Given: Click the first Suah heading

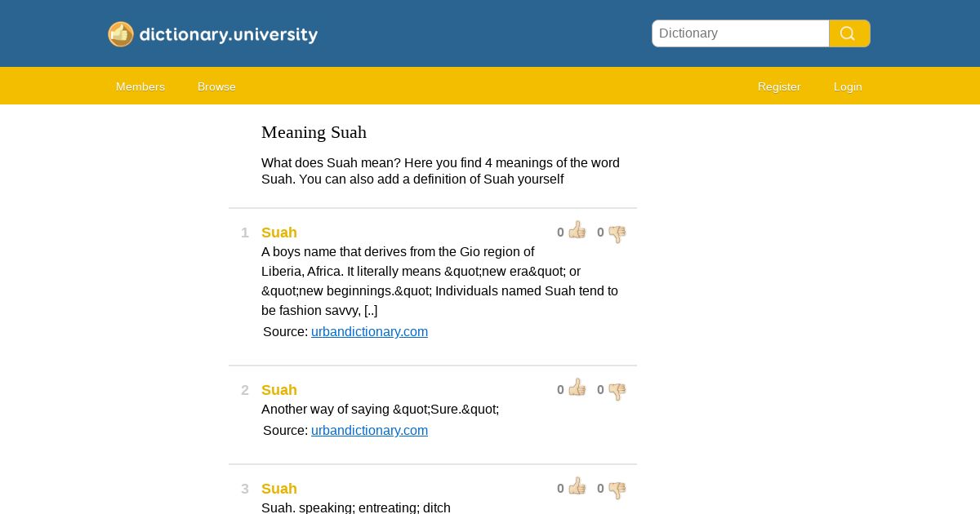Looking at the screenshot, I should [279, 233].
